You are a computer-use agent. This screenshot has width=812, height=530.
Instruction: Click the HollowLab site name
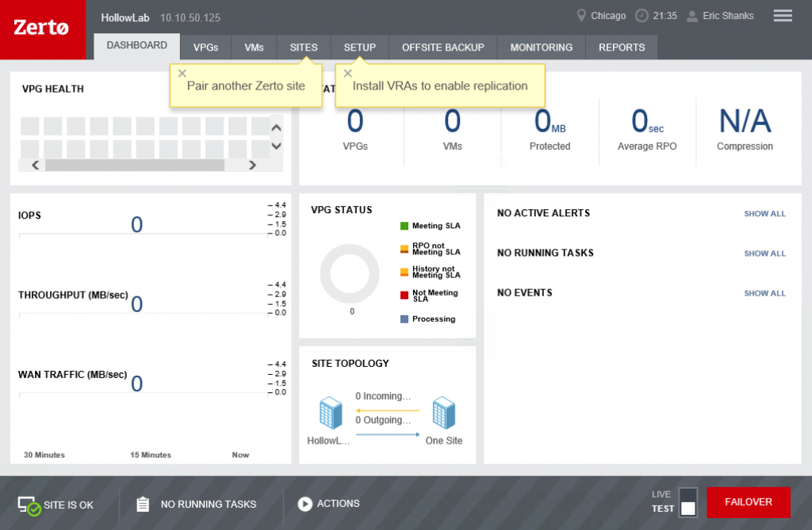point(124,18)
